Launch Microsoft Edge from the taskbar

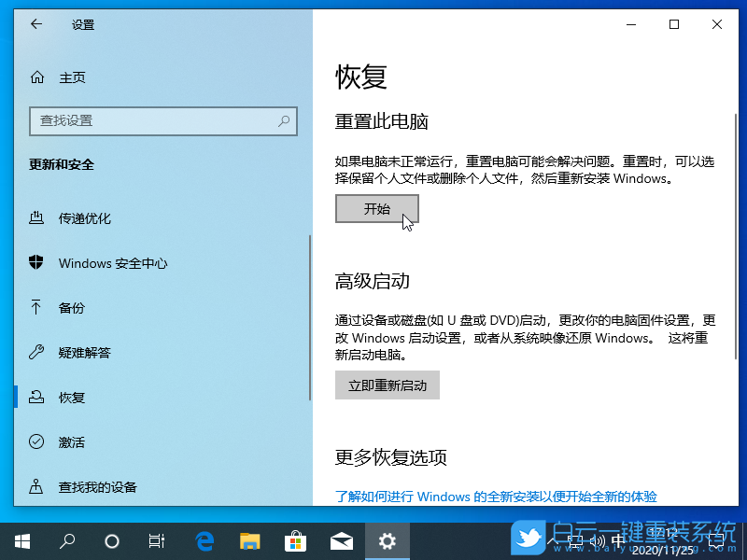pos(204,539)
